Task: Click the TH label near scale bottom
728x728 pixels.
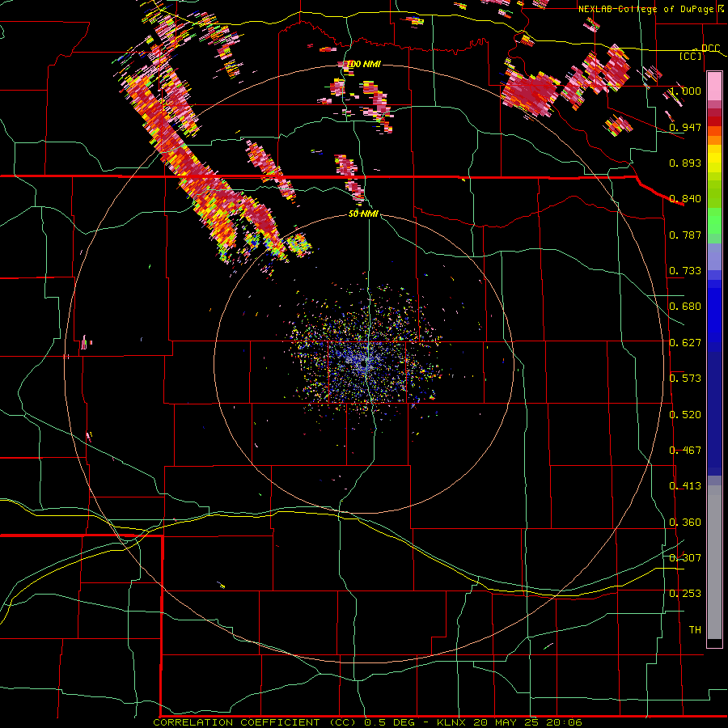Action: point(695,630)
